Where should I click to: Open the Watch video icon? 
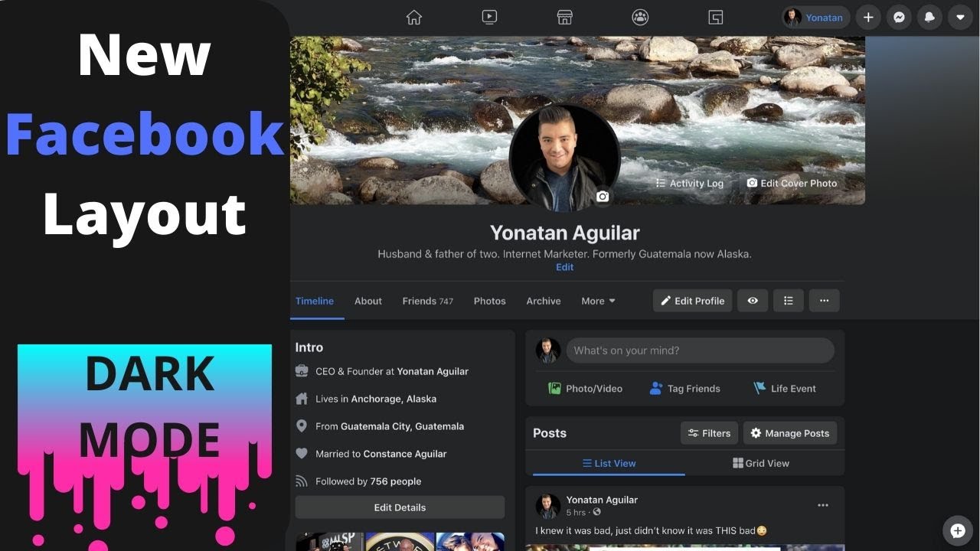click(x=489, y=18)
